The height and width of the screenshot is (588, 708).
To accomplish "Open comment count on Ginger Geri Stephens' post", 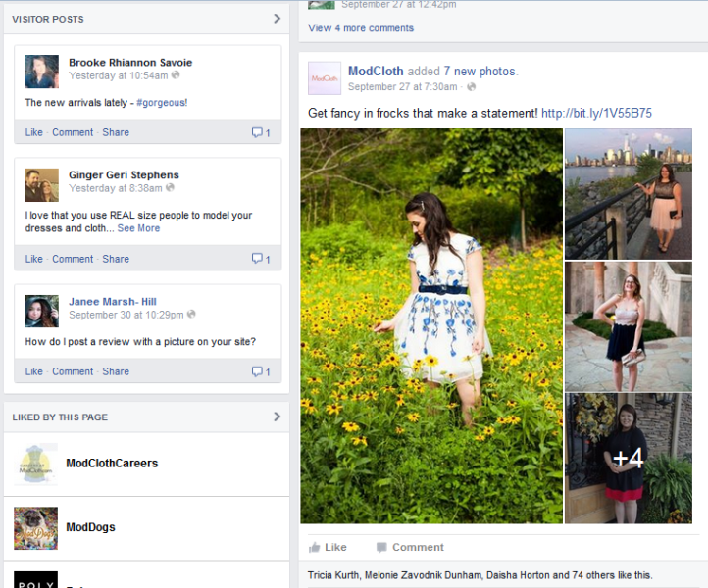I will click(261, 259).
